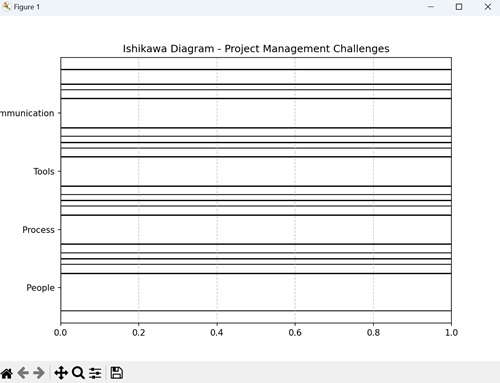Save the figure with the disk icon
This screenshot has width=500, height=383.
click(116, 373)
